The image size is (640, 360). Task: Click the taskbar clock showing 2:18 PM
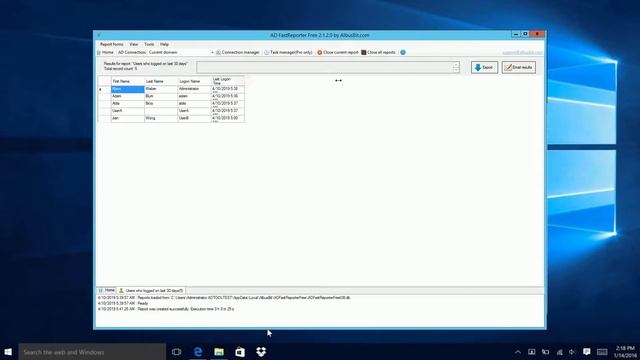click(x=625, y=352)
